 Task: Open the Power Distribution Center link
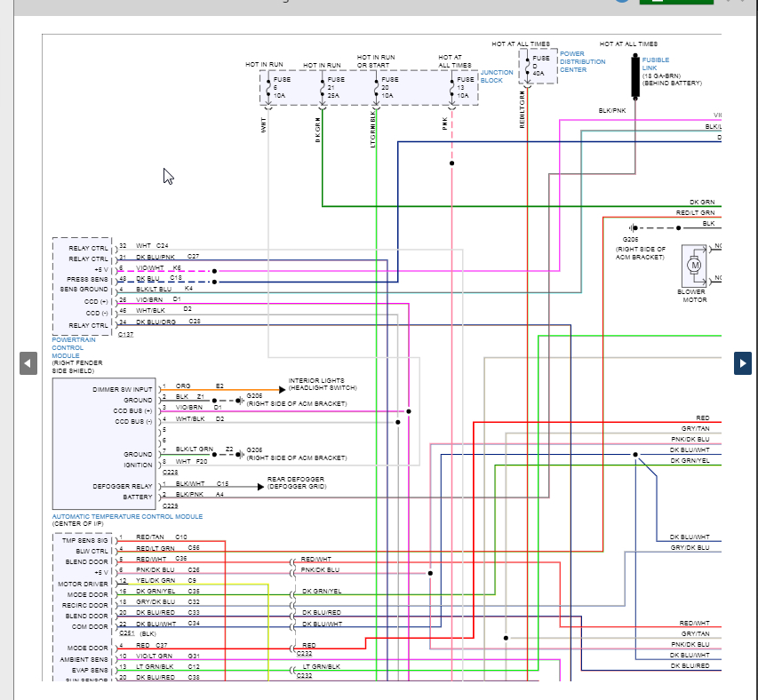tap(583, 62)
